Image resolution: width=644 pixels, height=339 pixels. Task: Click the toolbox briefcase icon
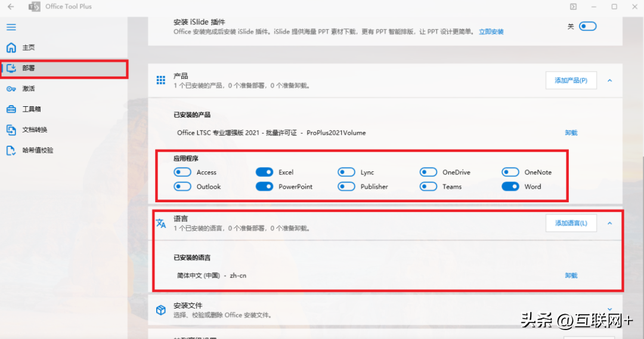point(11,109)
